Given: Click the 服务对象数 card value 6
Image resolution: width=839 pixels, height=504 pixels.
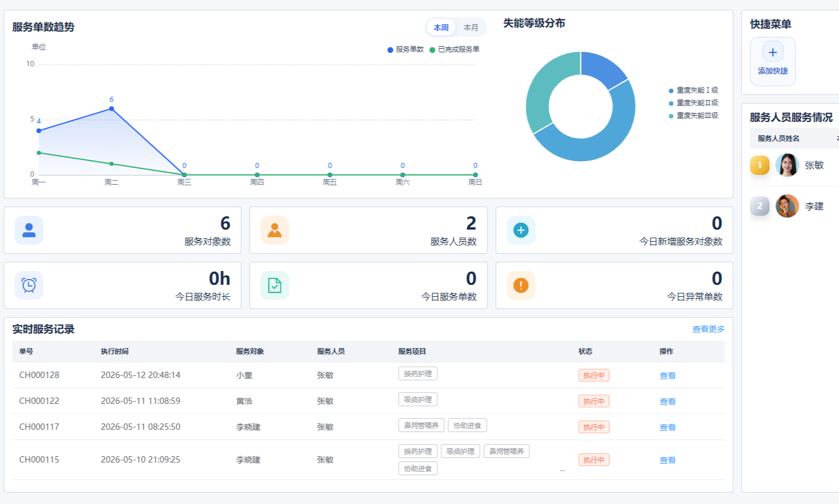Looking at the screenshot, I should coord(225,223).
